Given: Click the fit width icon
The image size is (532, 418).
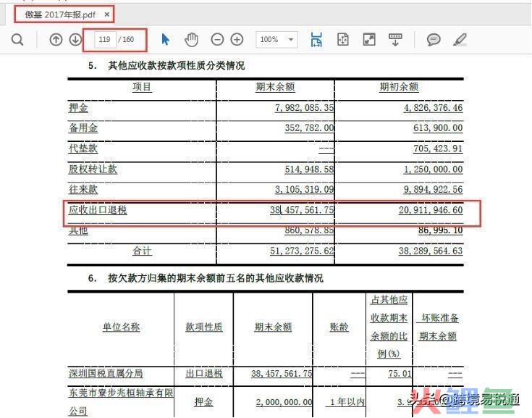Looking at the screenshot, I should [316, 39].
